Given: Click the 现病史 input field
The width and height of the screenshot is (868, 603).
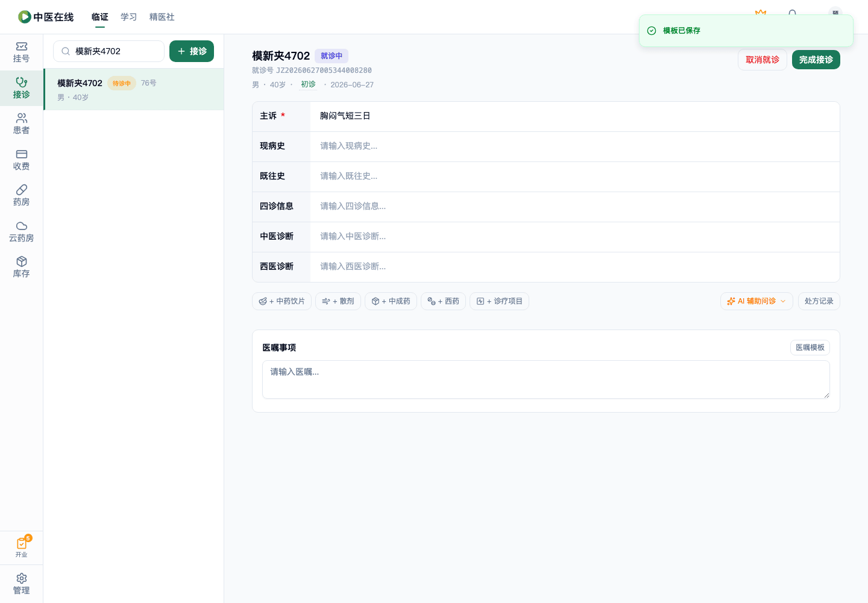Looking at the screenshot, I should point(574,146).
